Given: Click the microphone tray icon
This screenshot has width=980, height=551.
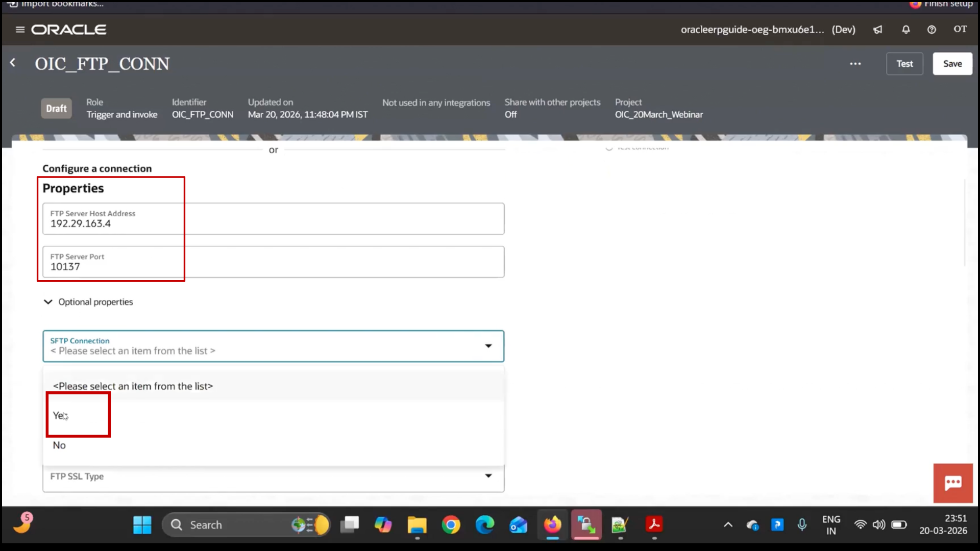Looking at the screenshot, I should coord(802,524).
